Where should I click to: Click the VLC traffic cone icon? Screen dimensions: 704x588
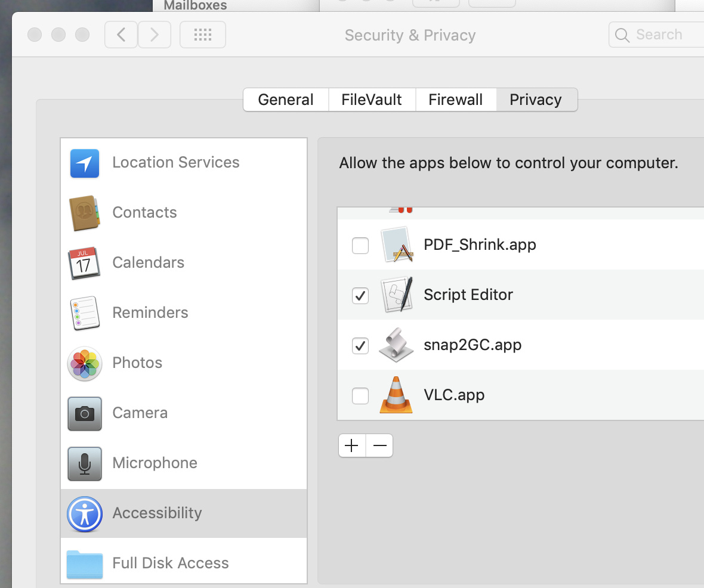(x=396, y=395)
